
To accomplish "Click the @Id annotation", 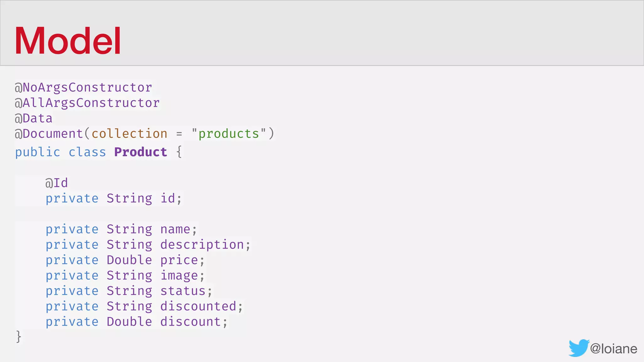I will click(x=57, y=183).
